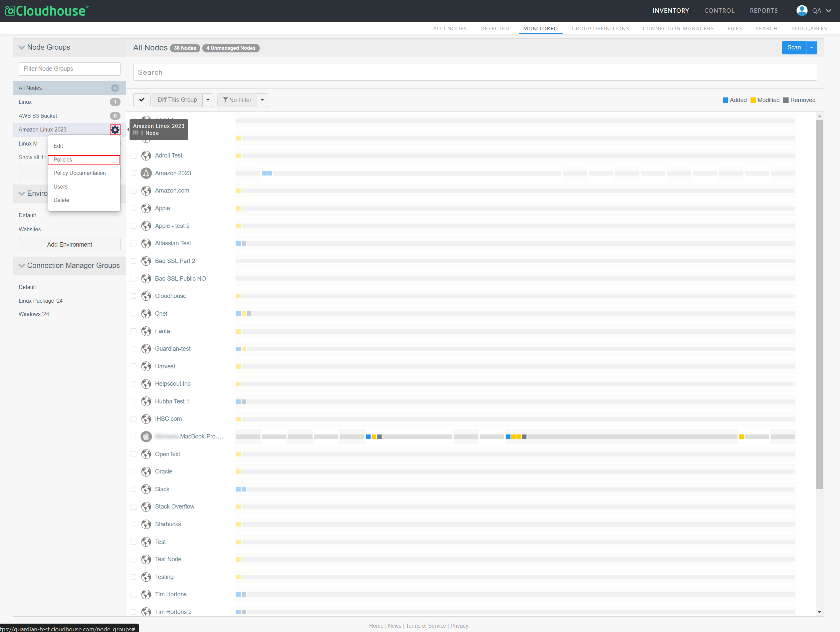Click the yellow Modified legend swatch
Screen dimensions: 840x632
pyautogui.click(x=753, y=100)
